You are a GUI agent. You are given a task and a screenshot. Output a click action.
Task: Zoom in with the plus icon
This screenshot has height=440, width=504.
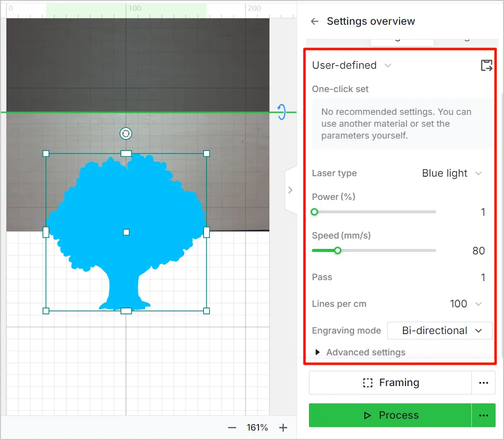283,428
